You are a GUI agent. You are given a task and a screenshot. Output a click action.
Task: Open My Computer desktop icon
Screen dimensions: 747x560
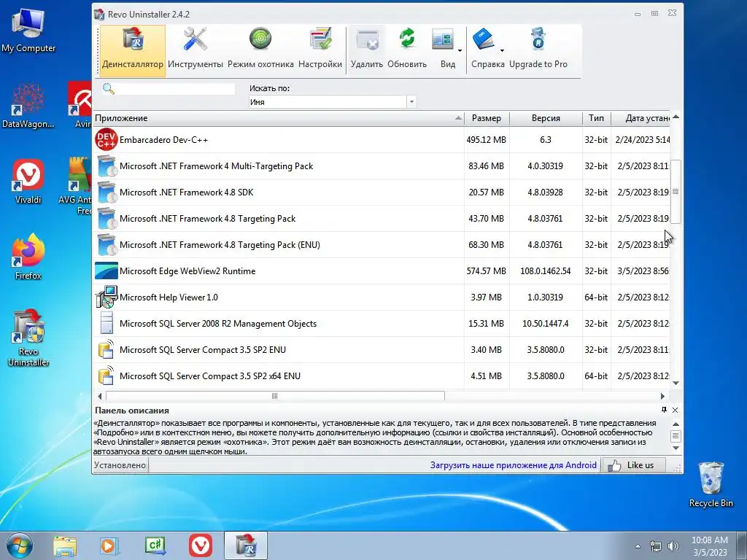[x=28, y=31]
